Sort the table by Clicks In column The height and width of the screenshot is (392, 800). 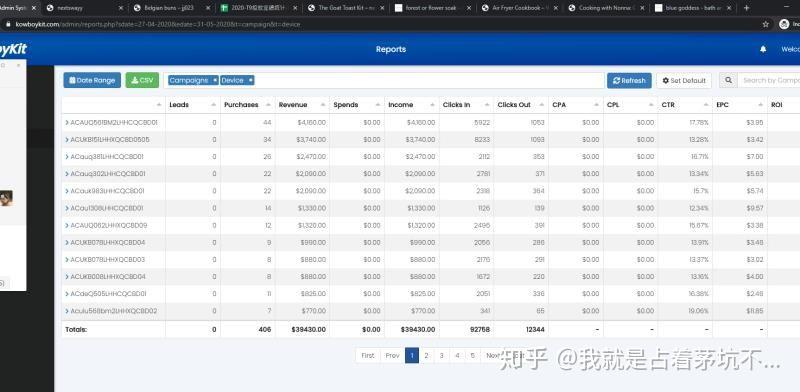click(x=466, y=105)
